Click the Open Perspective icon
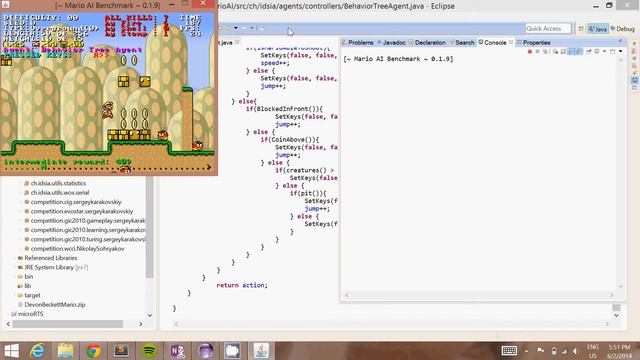The width and height of the screenshot is (640, 360). pyautogui.click(x=581, y=29)
